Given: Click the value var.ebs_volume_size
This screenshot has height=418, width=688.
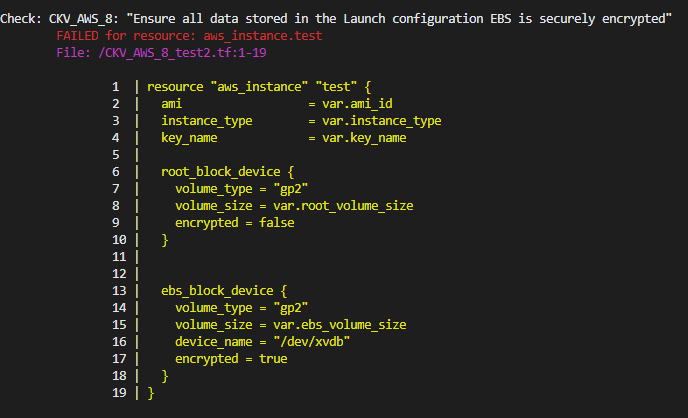Looking at the screenshot, I should pos(340,325).
